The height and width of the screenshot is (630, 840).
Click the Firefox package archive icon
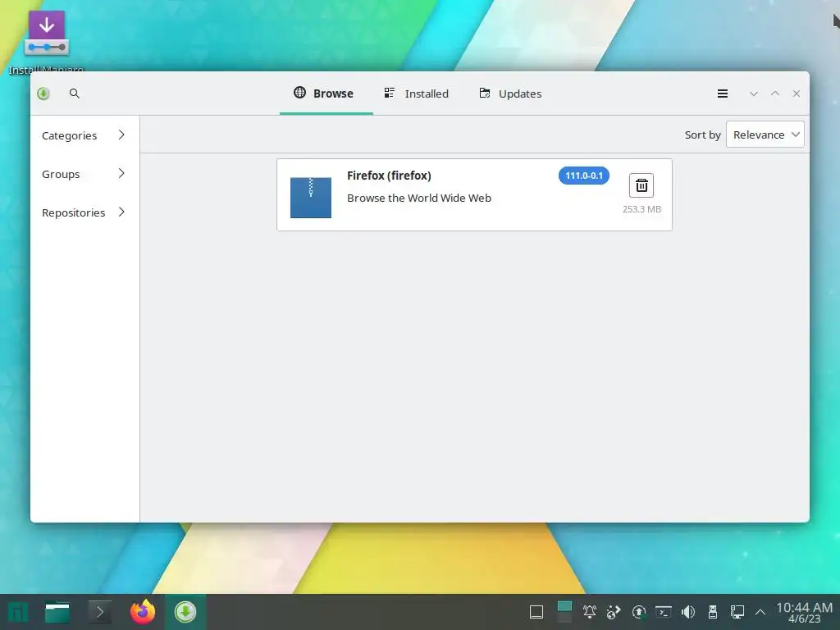(311, 198)
